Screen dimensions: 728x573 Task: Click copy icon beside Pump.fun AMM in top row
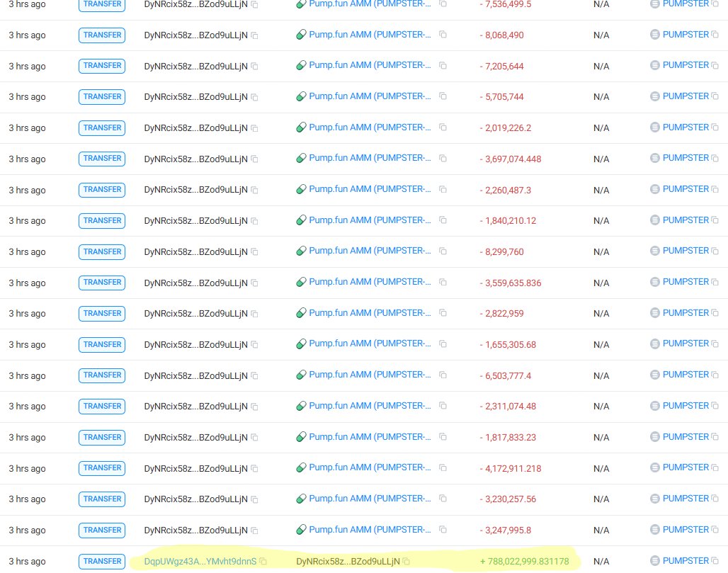(x=443, y=4)
